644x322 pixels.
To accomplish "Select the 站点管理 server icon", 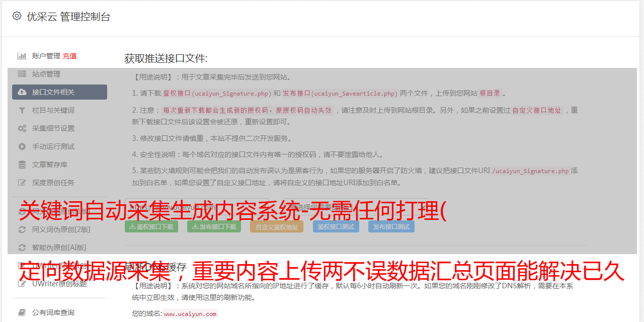I will (22, 74).
